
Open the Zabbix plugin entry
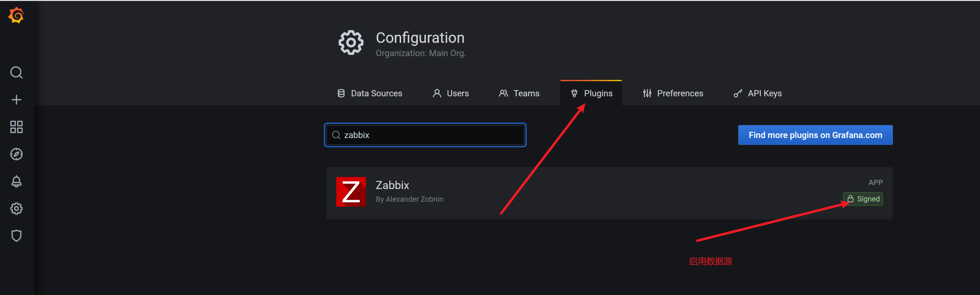[x=609, y=193]
